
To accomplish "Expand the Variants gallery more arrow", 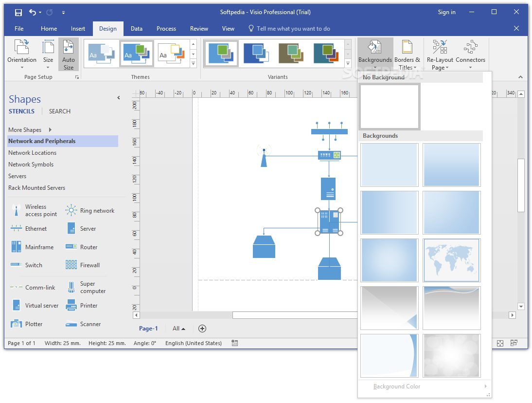I will click(x=348, y=63).
